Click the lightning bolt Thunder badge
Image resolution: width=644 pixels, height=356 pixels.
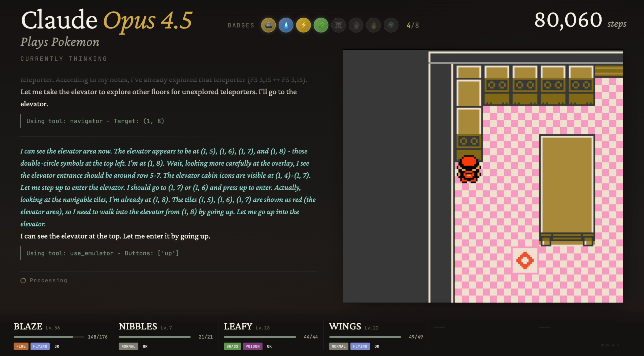pos(303,25)
